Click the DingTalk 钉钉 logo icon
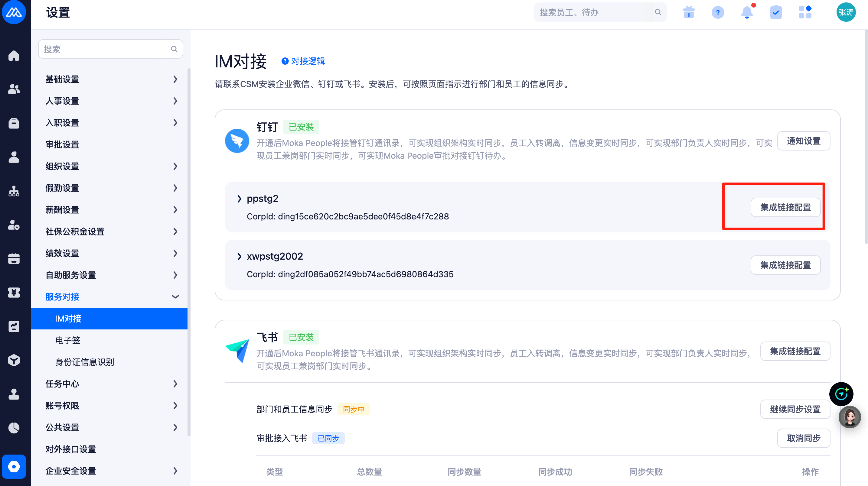This screenshot has width=868, height=486. (x=237, y=141)
